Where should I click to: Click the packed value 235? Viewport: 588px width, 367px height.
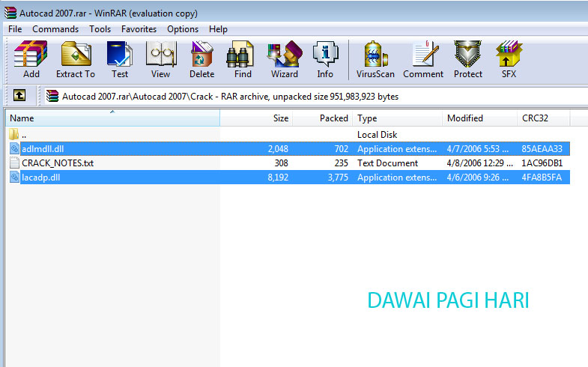(342, 163)
